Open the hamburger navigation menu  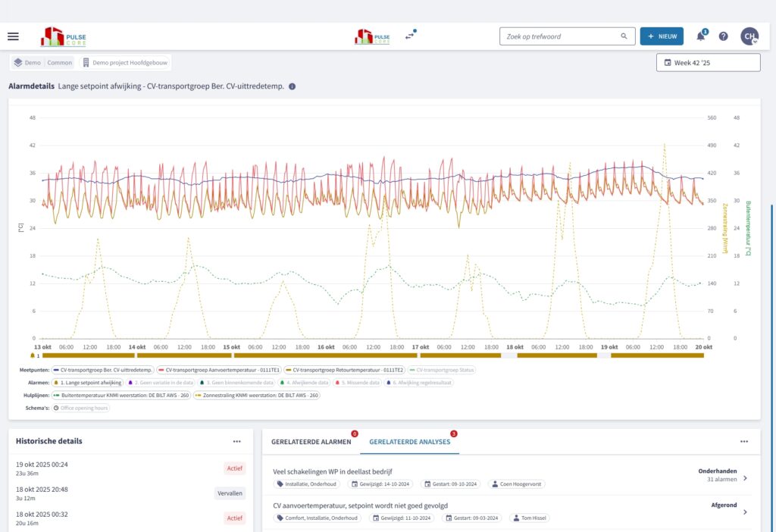[13, 36]
